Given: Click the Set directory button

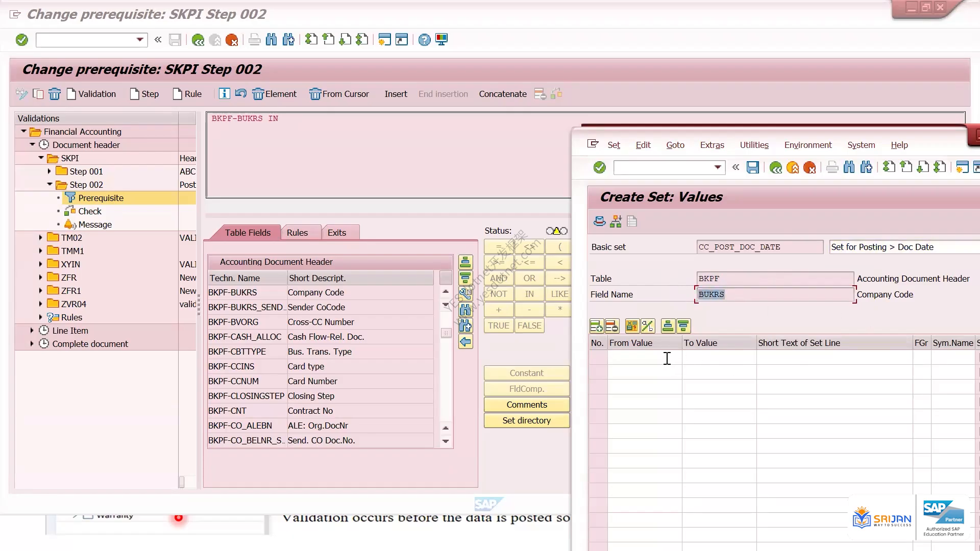Looking at the screenshot, I should coord(527,420).
